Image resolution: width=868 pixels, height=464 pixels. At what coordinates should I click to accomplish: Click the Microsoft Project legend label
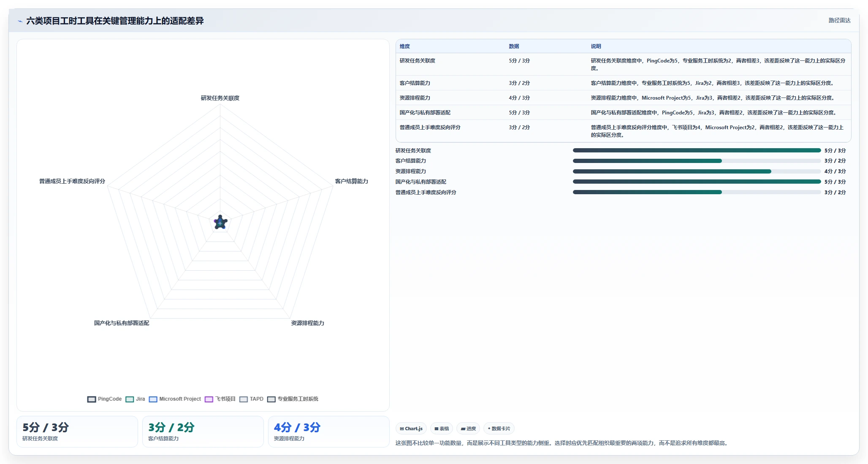[180, 399]
